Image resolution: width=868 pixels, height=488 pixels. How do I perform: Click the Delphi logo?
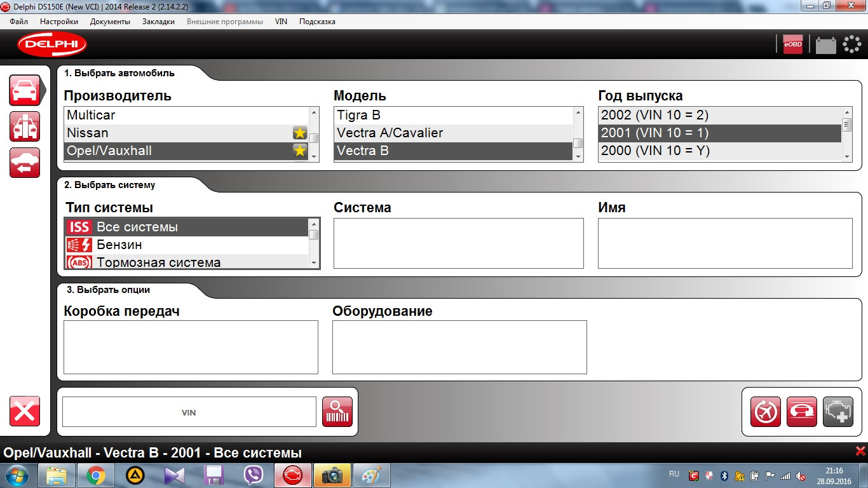point(52,44)
